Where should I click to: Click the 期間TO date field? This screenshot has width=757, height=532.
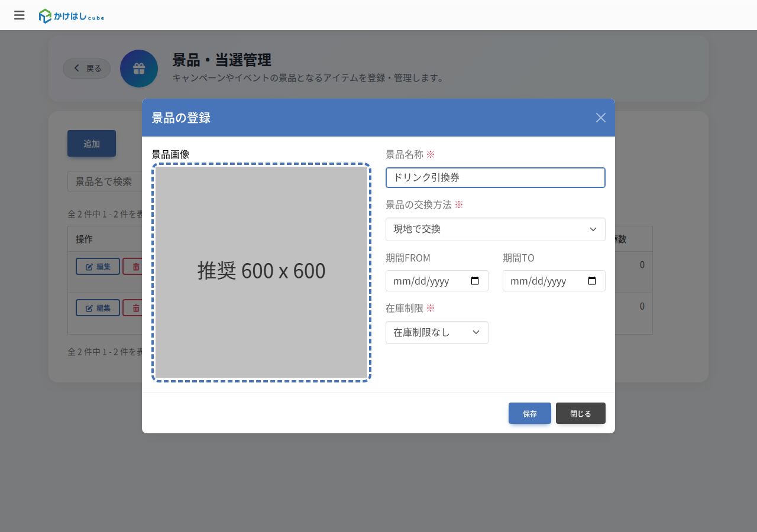click(x=554, y=281)
